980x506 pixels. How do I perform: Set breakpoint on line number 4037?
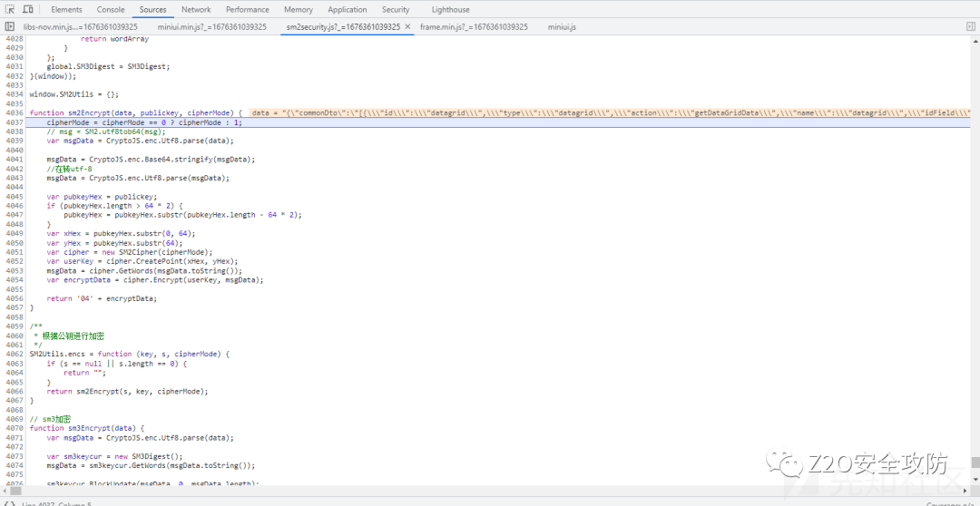click(14, 122)
